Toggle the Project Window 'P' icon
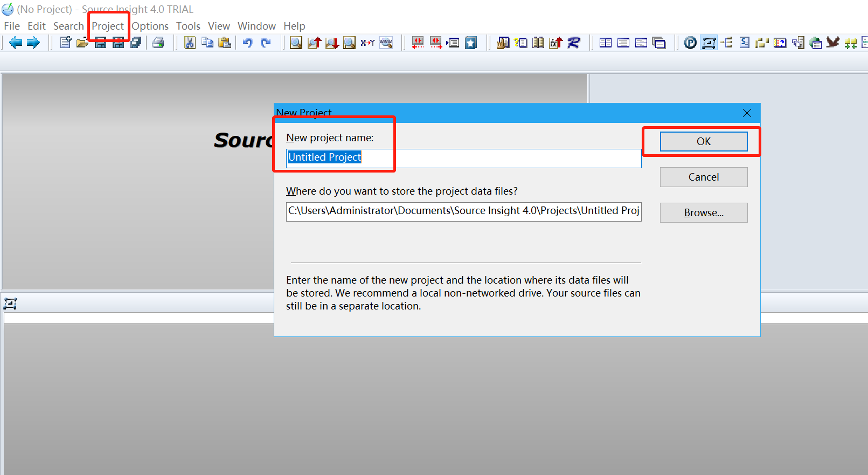 tap(690, 43)
